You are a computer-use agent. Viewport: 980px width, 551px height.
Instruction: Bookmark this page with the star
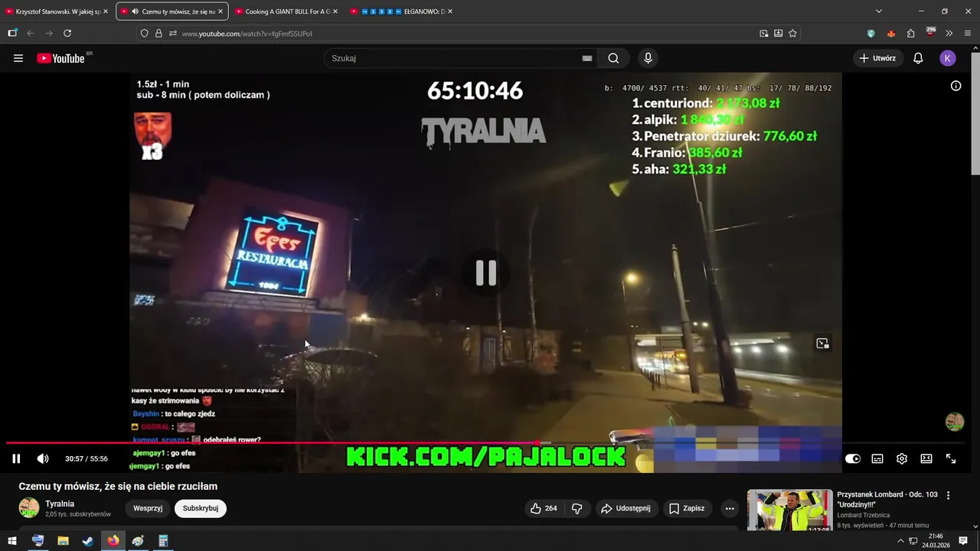(x=792, y=33)
